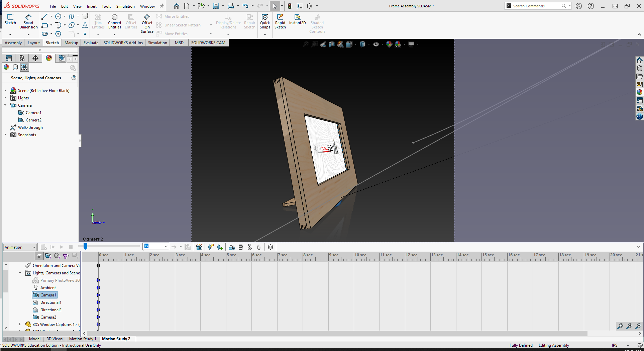
Task: Add a Motor to the study
Action: pos(231,247)
